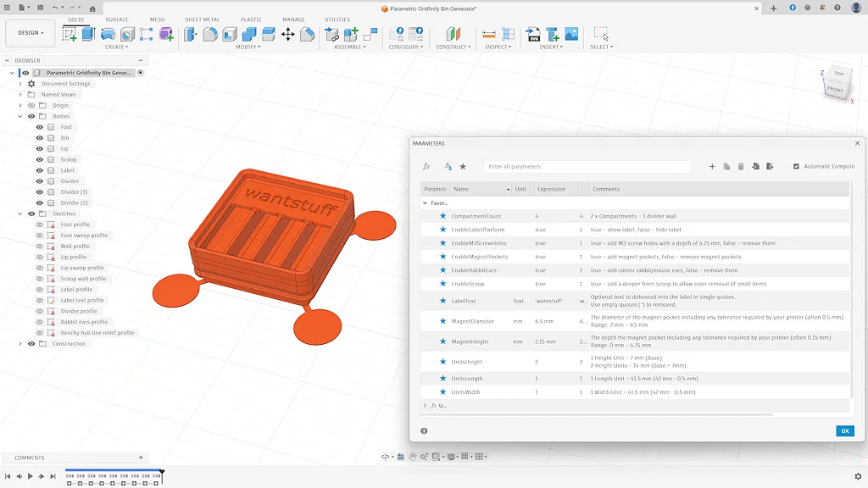Add a new parameter with plus icon
868x488 pixels.
[712, 167]
